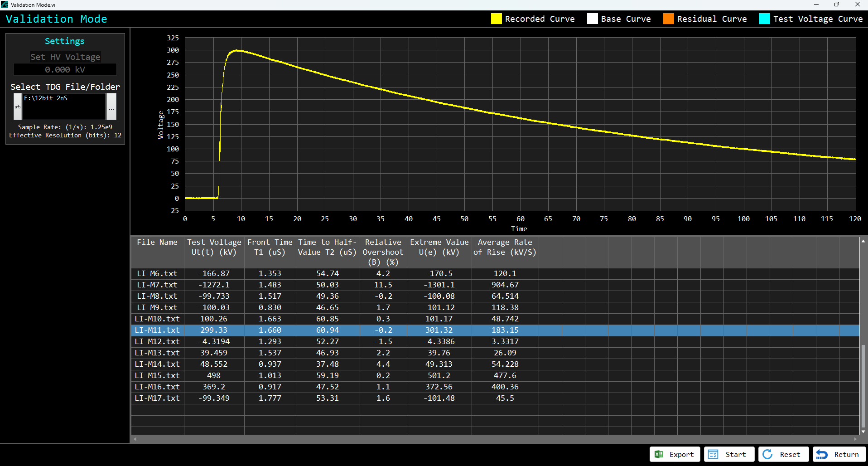Click the path control icon beside E:\12bit 2nS

[x=18, y=107]
